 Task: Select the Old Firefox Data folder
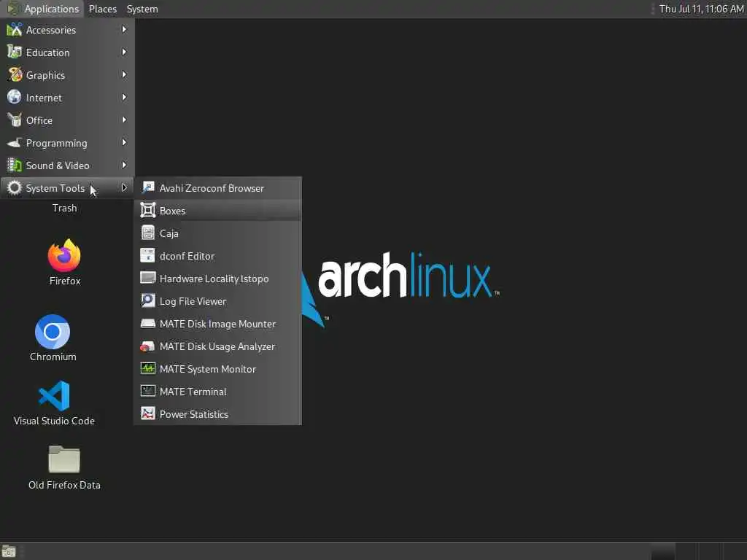pyautogui.click(x=64, y=459)
